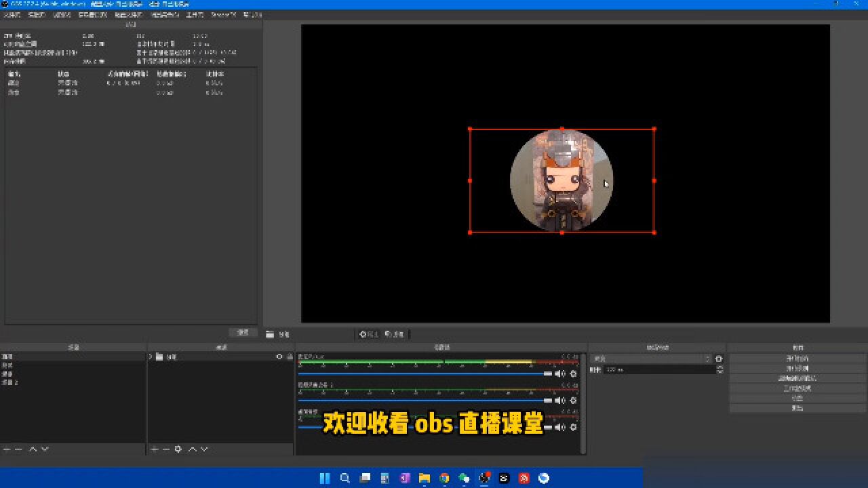Viewport: 868px width, 488px height.
Task: Open the scene transition properties gear icon
Action: point(720,359)
